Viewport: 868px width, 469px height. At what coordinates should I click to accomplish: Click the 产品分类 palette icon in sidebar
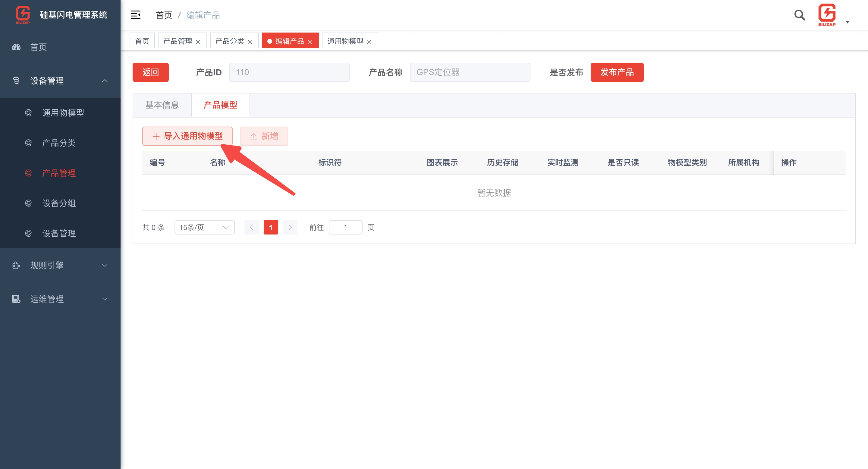(28, 143)
